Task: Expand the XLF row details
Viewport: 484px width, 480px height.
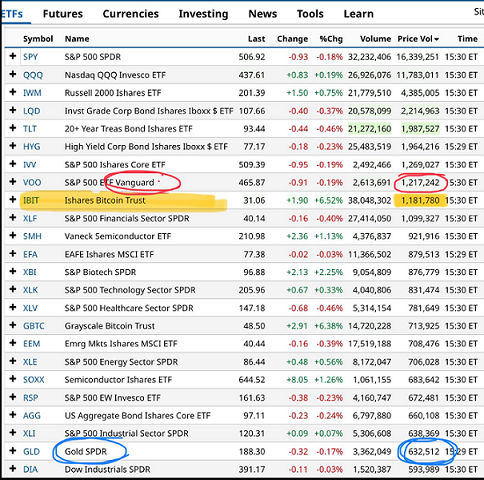Action: (x=13, y=218)
